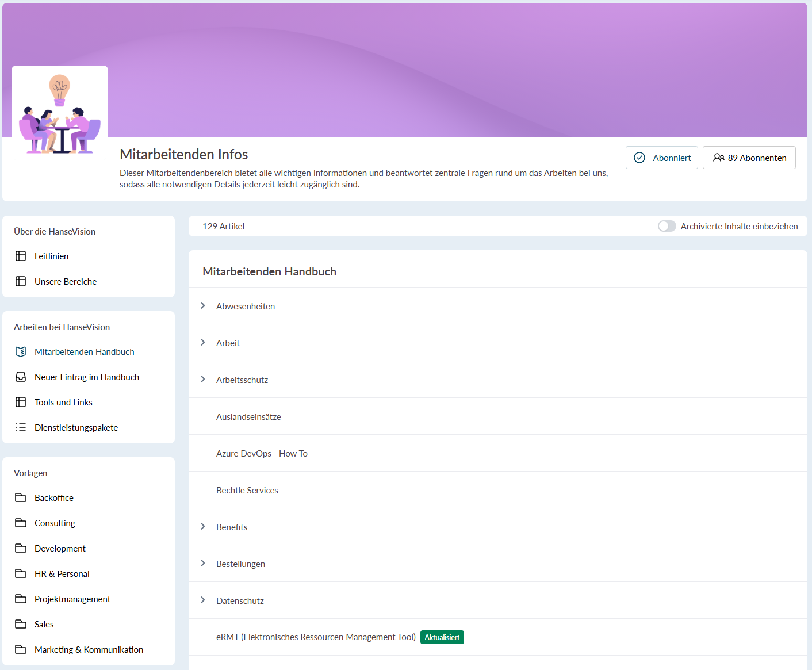Image resolution: width=812 pixels, height=670 pixels.
Task: Click the Abonniert subscription button
Action: [x=662, y=158]
